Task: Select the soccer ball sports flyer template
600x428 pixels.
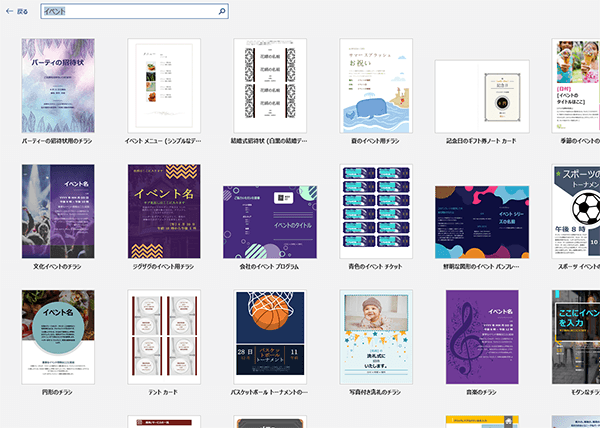Action: click(x=576, y=211)
